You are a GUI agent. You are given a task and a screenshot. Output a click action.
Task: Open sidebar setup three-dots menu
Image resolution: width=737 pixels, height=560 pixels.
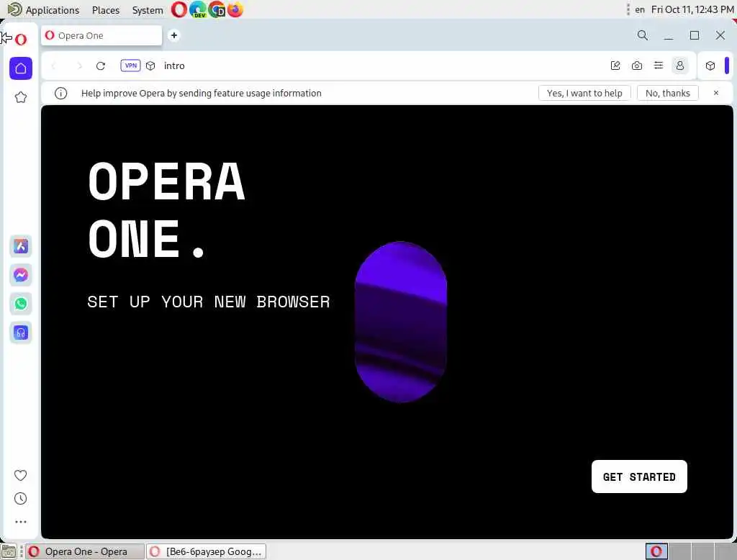coord(21,521)
